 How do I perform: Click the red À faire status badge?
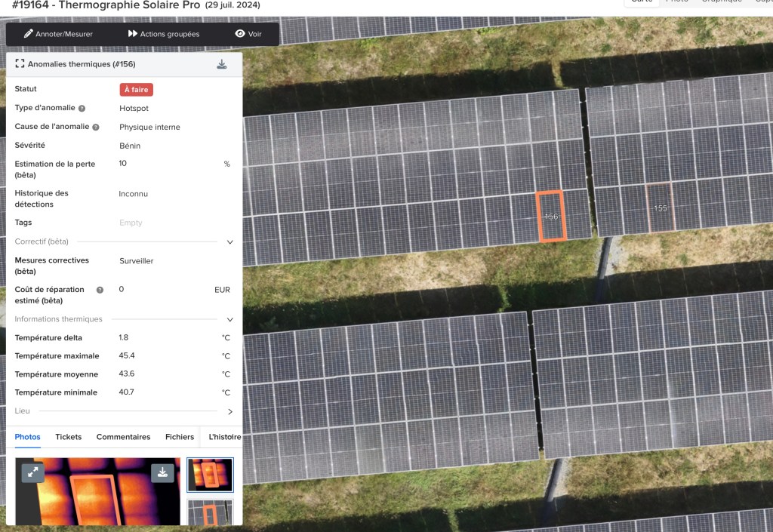[x=136, y=90]
